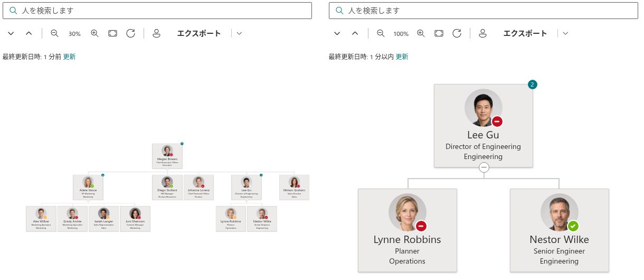
Task: Click the 30% zoom level value
Action: point(74,34)
